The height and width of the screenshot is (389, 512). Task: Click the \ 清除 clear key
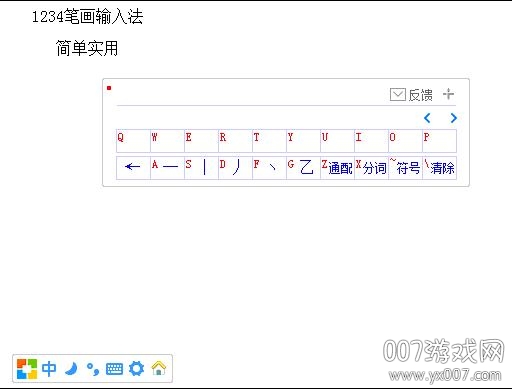(439, 168)
